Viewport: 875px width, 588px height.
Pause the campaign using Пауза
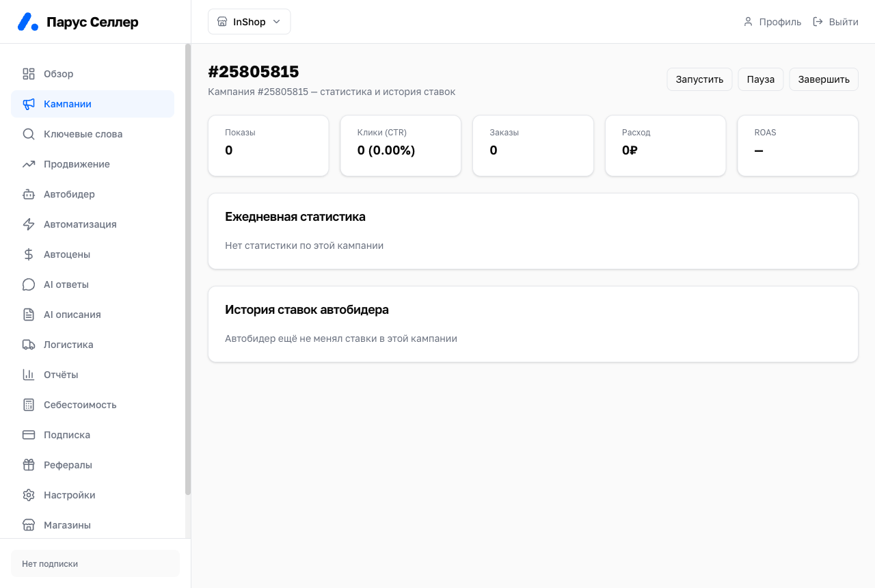[x=761, y=79]
